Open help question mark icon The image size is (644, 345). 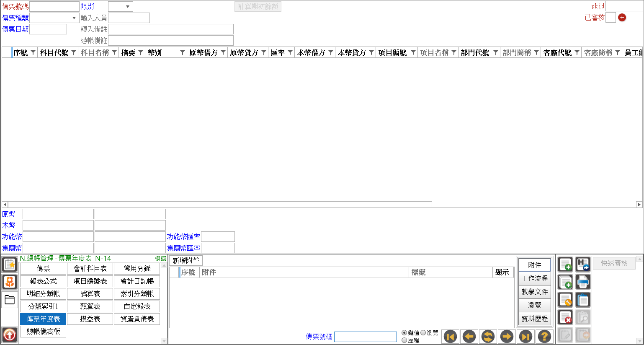tap(545, 336)
